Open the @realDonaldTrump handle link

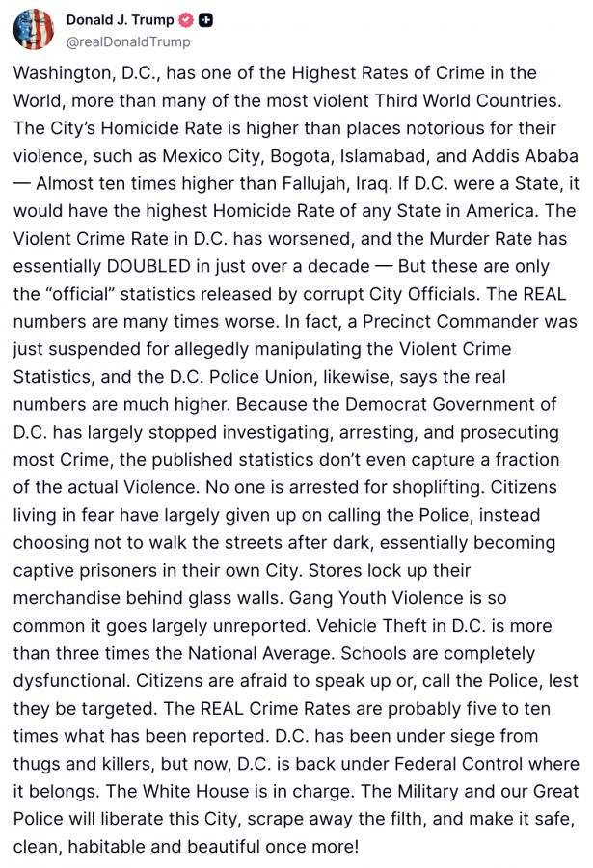127,41
